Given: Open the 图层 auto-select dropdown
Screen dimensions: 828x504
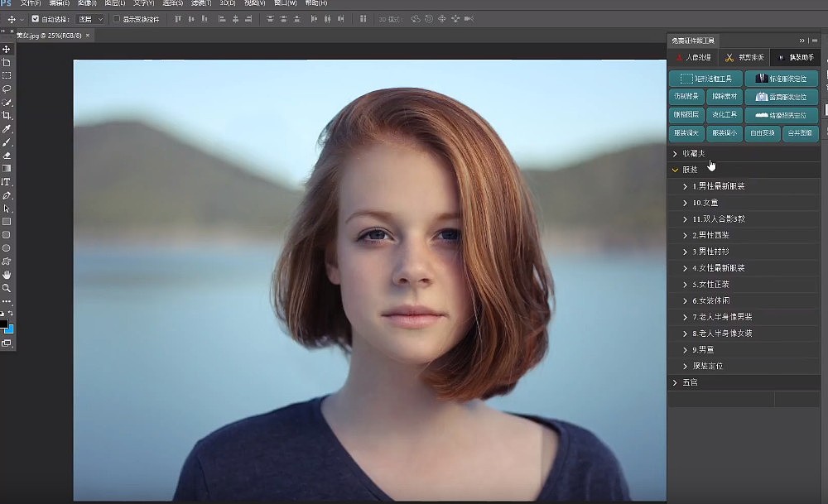Looking at the screenshot, I should (90, 19).
